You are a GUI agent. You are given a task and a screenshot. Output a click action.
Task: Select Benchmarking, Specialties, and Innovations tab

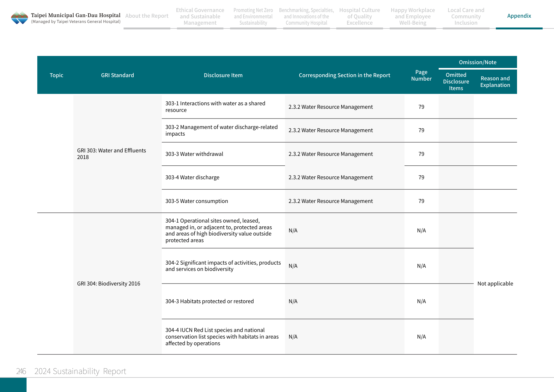pos(306,16)
